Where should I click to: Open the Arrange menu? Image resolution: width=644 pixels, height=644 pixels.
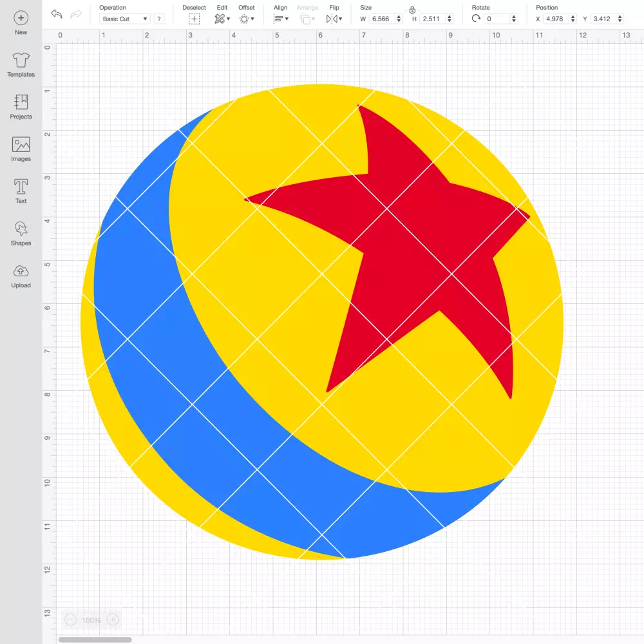coord(307,19)
